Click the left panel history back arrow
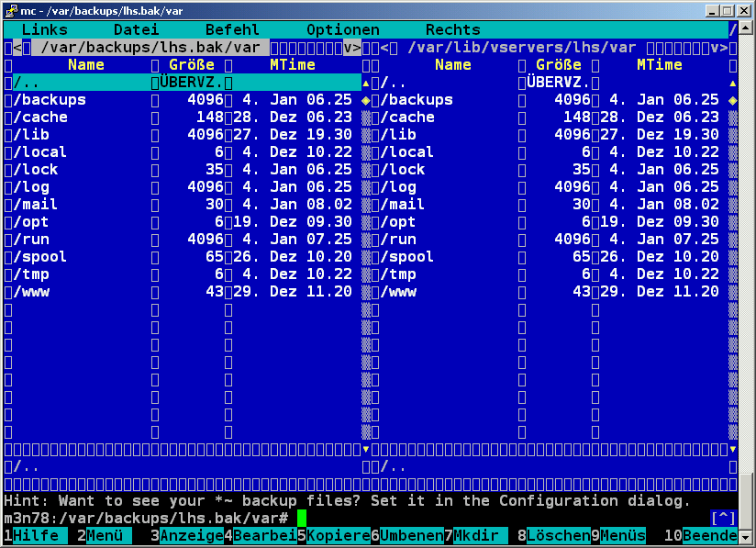 point(17,47)
